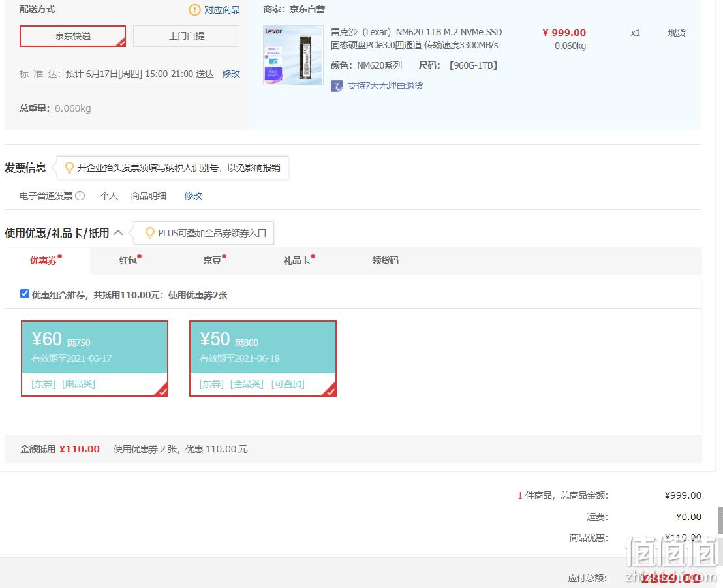
Task: Click the 商品明细 invoice content text
Action: pyautogui.click(x=149, y=196)
